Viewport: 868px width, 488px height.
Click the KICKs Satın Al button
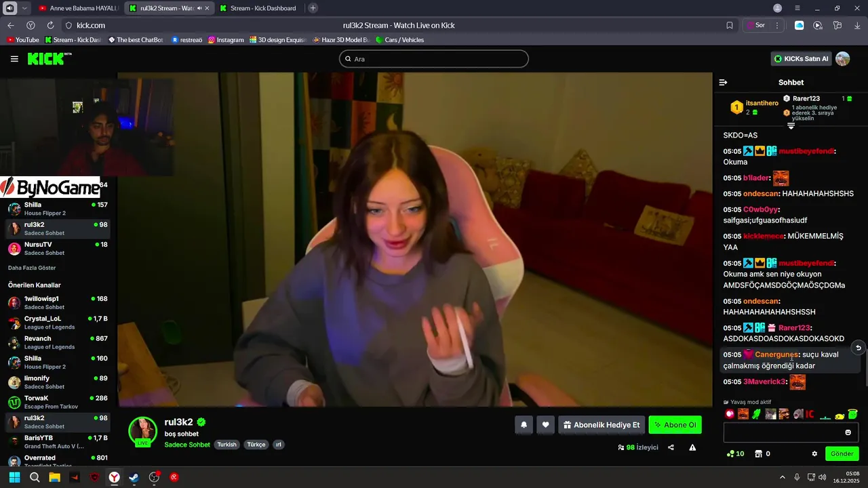click(x=802, y=59)
